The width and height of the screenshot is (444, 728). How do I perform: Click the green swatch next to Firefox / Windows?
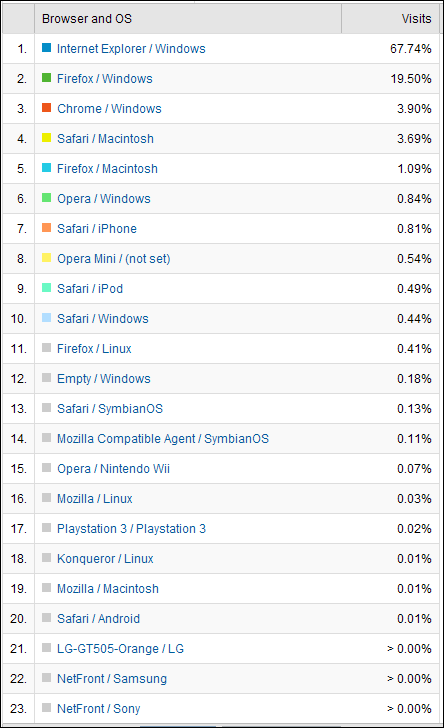click(46, 78)
